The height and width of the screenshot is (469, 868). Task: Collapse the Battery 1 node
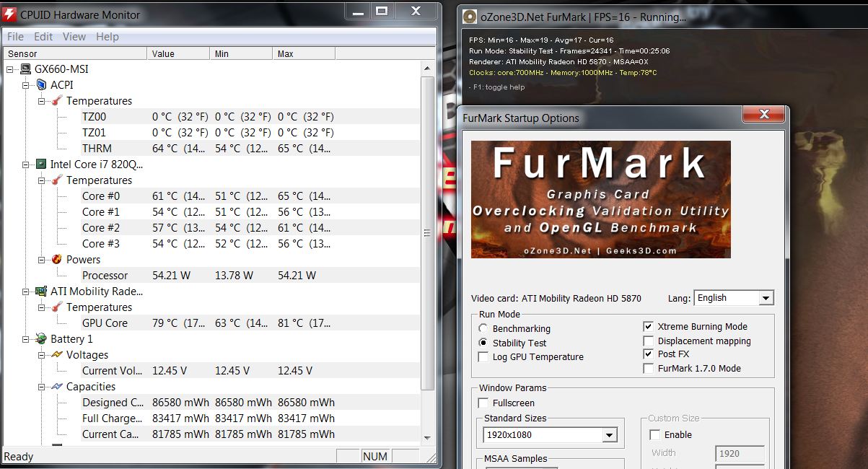point(26,339)
